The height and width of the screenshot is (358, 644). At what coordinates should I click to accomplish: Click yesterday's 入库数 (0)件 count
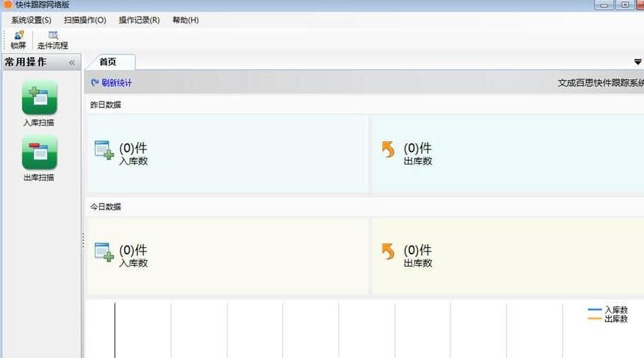(x=133, y=148)
